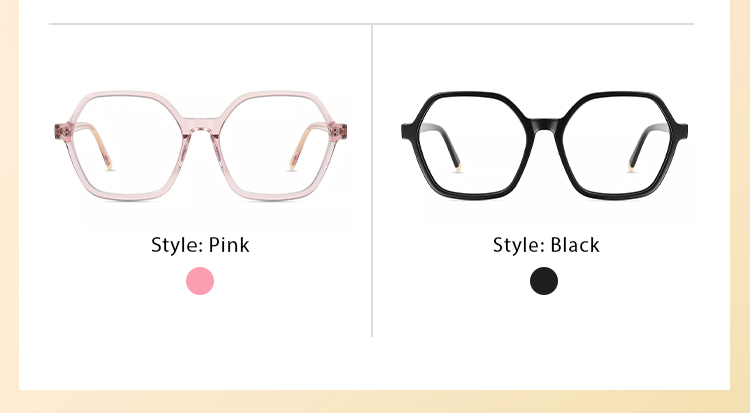This screenshot has height=413, width=750.
Task: Click the left hinge of pink frames
Action: click(63, 131)
